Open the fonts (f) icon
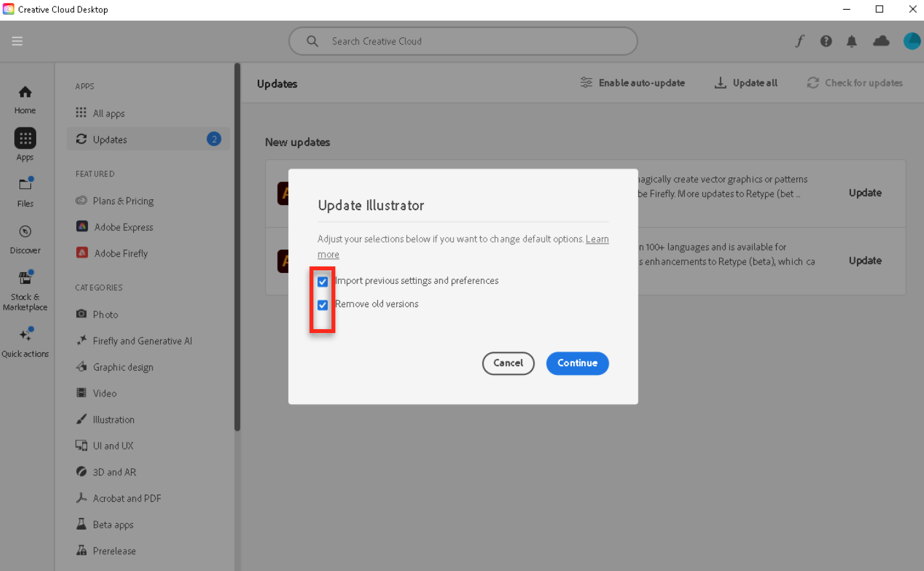 pyautogui.click(x=800, y=41)
